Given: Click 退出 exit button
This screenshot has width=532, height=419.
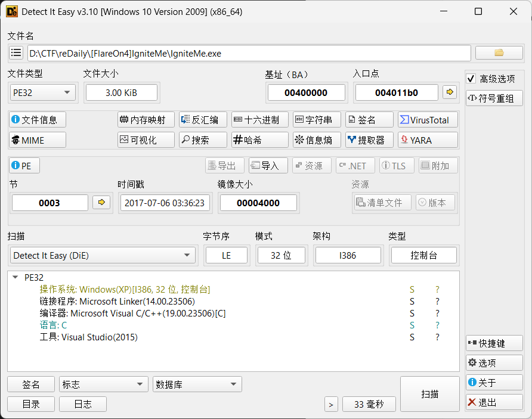Looking at the screenshot, I should pyautogui.click(x=494, y=402).
